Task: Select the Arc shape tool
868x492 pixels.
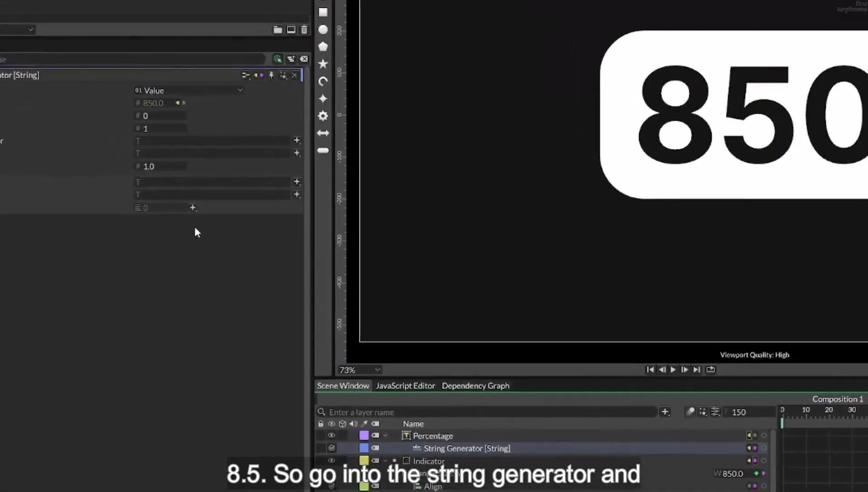Action: coord(323,81)
